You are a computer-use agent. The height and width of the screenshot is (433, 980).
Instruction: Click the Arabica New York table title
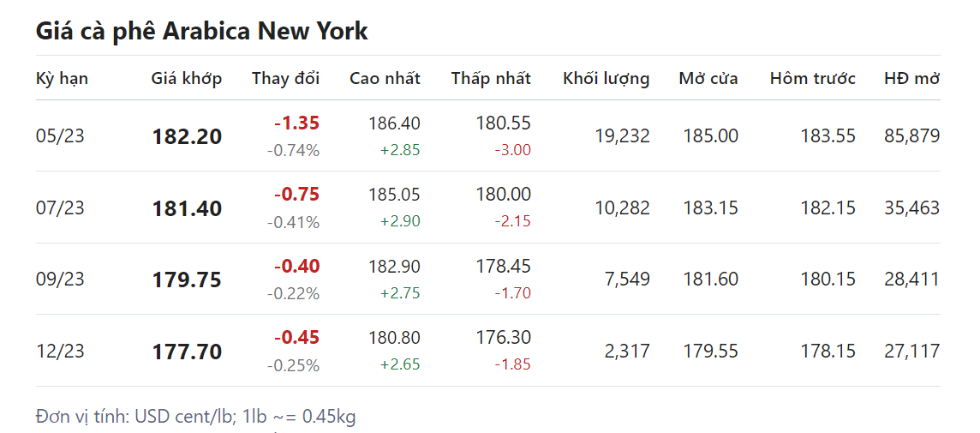coord(201,32)
